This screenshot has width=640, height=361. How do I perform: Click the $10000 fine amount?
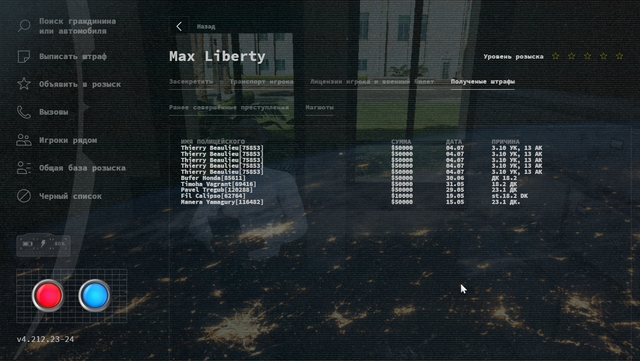tap(402, 196)
